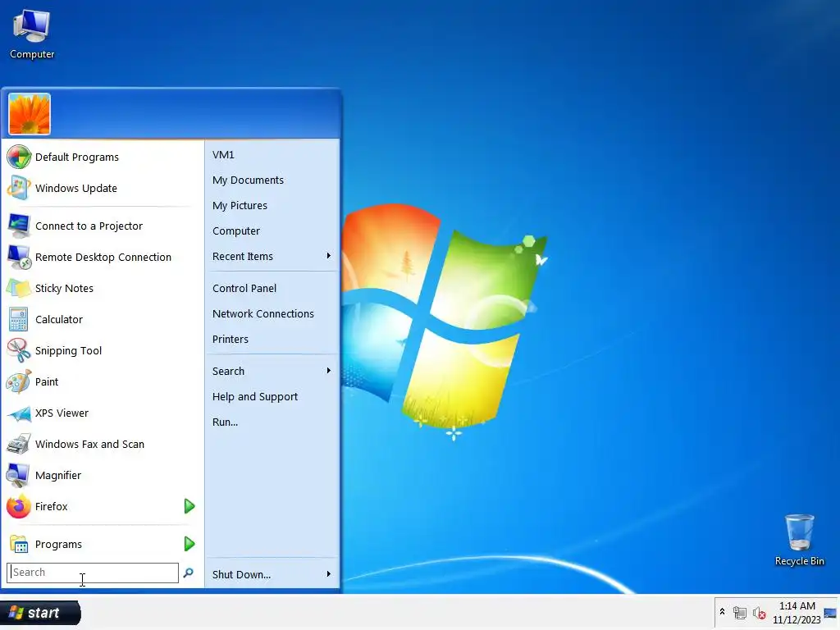The image size is (840, 630).
Task: Click the search magnifying glass icon
Action: coord(188,573)
